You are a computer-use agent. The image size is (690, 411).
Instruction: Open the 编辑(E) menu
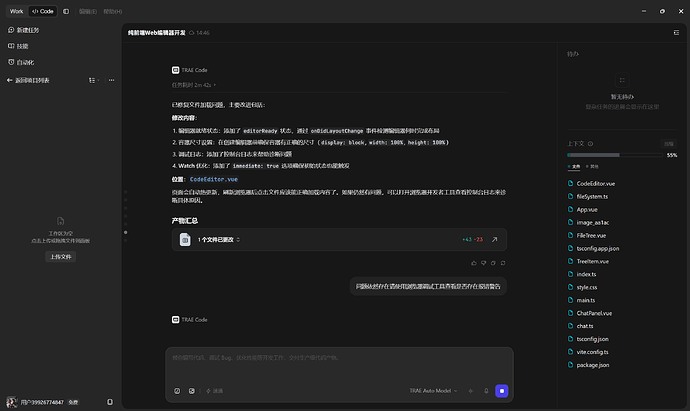(88, 11)
